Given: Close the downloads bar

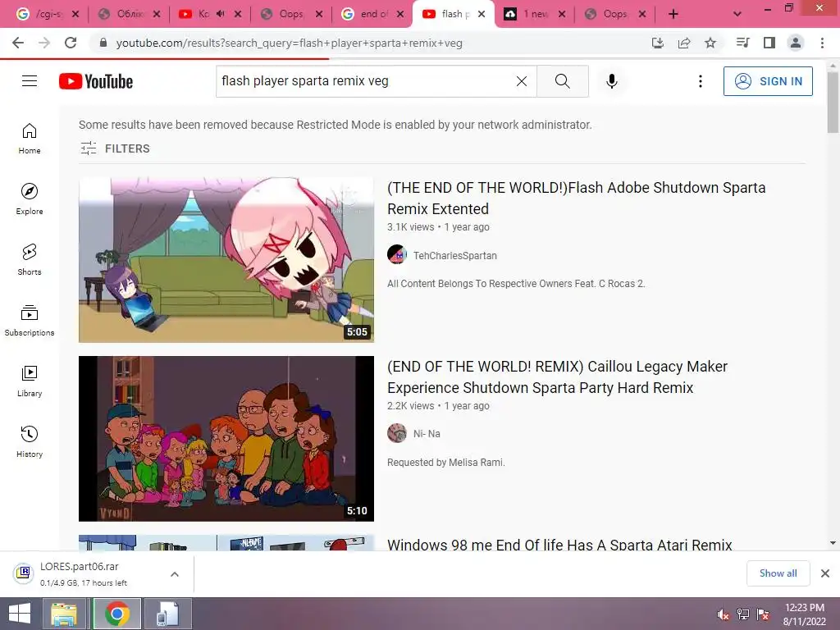Looking at the screenshot, I should click(x=825, y=573).
